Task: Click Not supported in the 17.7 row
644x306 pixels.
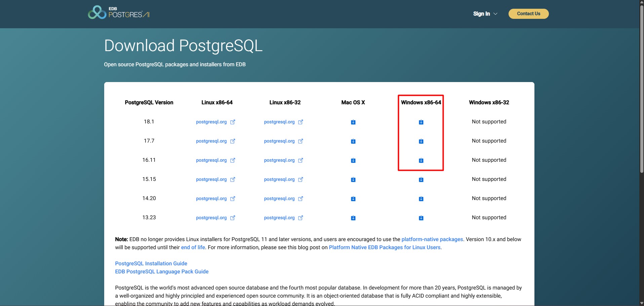Action: [489, 141]
